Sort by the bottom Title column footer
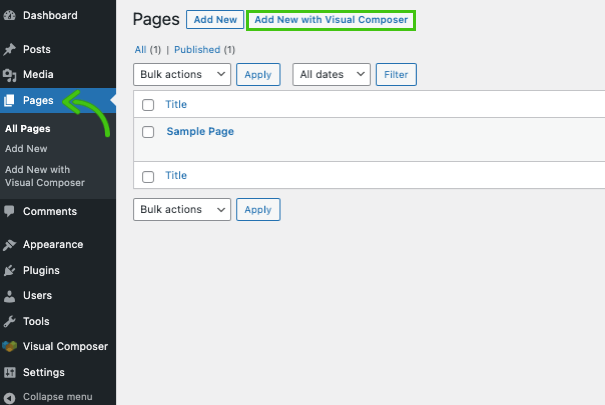 point(176,176)
